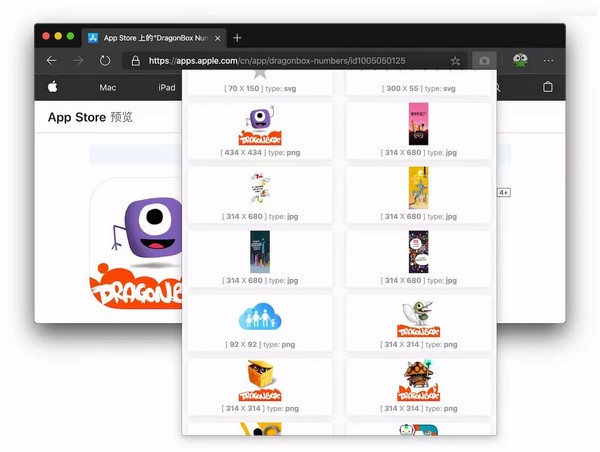Select the App Store DragonBox Numbers tab

(153, 38)
